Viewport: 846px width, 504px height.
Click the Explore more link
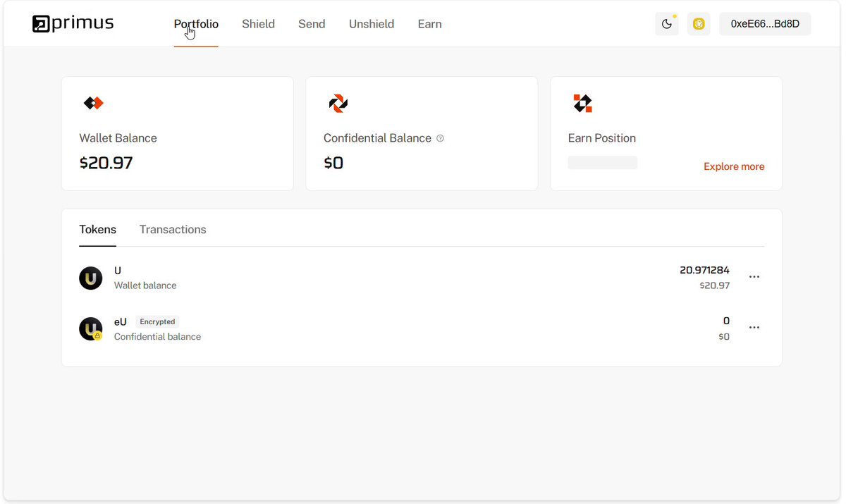point(734,167)
